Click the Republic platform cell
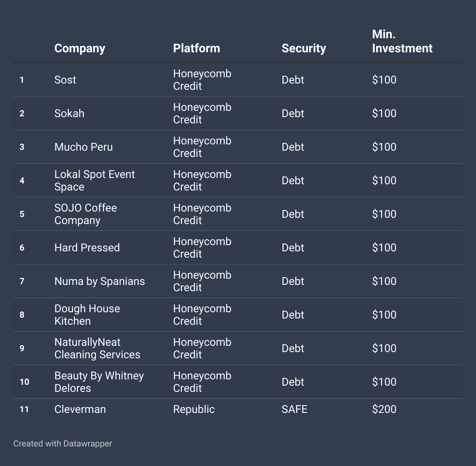The height and width of the screenshot is (466, 476). point(194,409)
